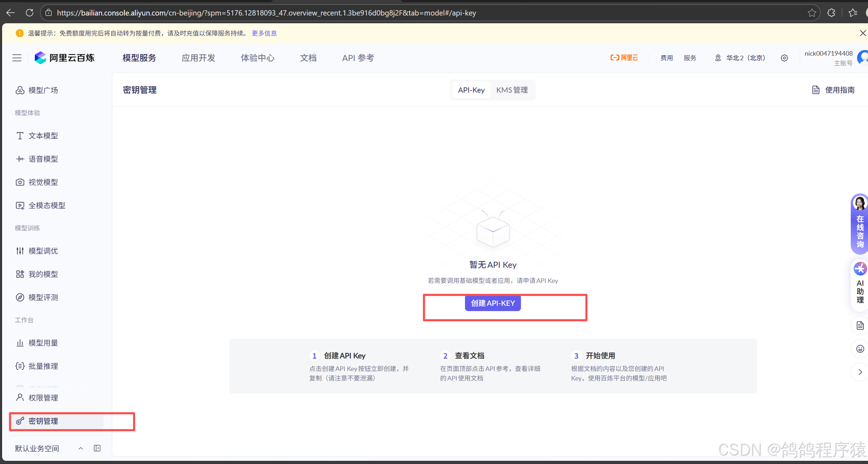Image resolution: width=868 pixels, height=464 pixels.
Task: Dismiss the yellow warning banner
Action: click(x=862, y=33)
